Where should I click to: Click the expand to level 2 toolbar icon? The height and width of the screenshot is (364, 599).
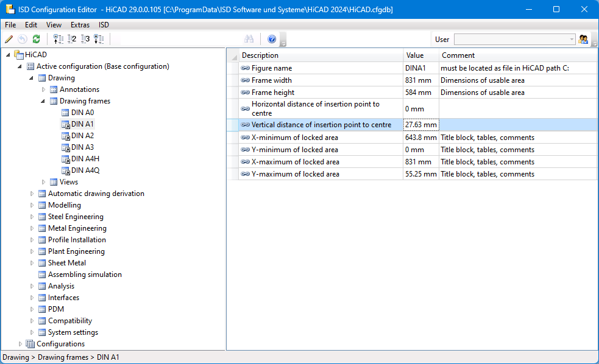point(72,39)
